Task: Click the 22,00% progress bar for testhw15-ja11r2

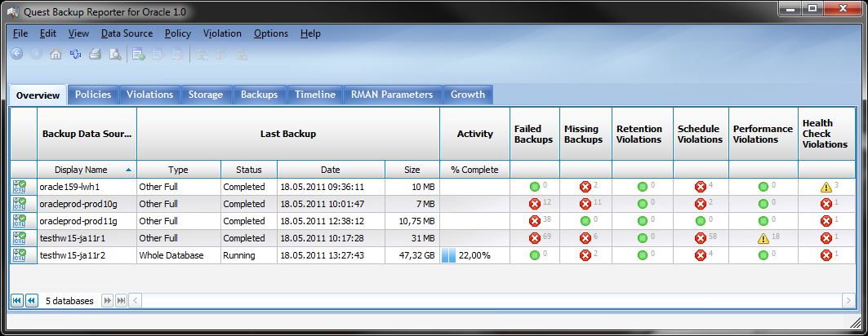Action: (x=474, y=255)
